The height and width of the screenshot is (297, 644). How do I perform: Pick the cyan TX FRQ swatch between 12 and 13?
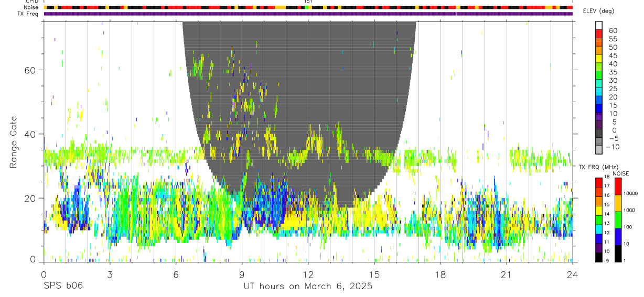point(599,229)
